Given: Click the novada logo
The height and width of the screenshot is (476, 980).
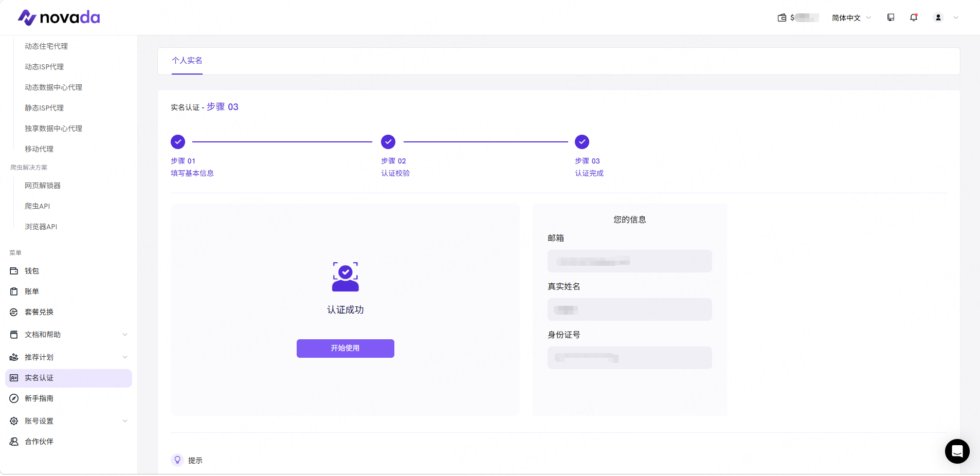Looking at the screenshot, I should pos(59,17).
